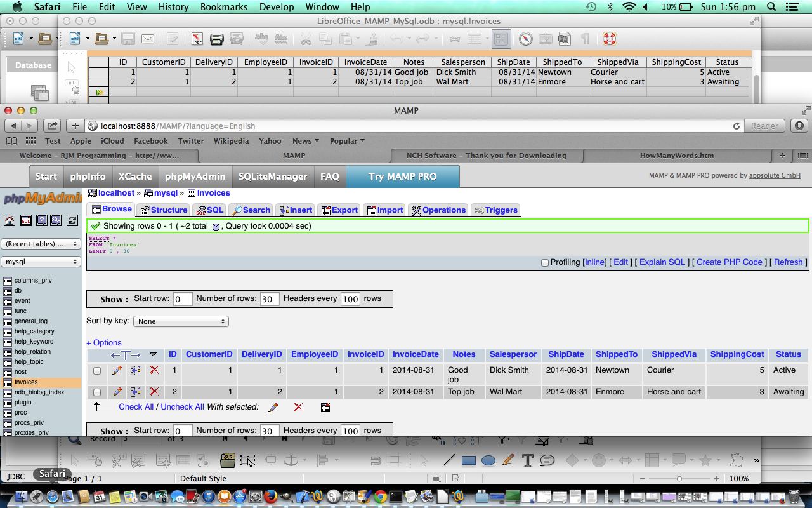Click the red delete X for row ID 2
The height and width of the screenshot is (508, 812).
click(154, 392)
